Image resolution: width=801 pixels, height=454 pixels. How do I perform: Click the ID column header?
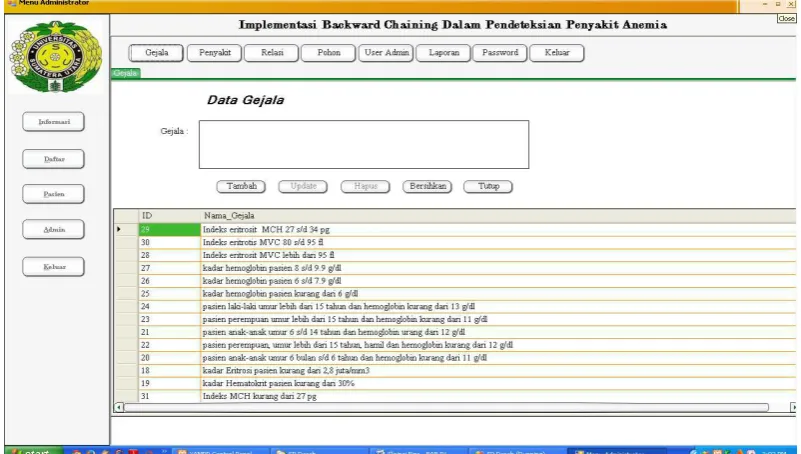point(169,216)
